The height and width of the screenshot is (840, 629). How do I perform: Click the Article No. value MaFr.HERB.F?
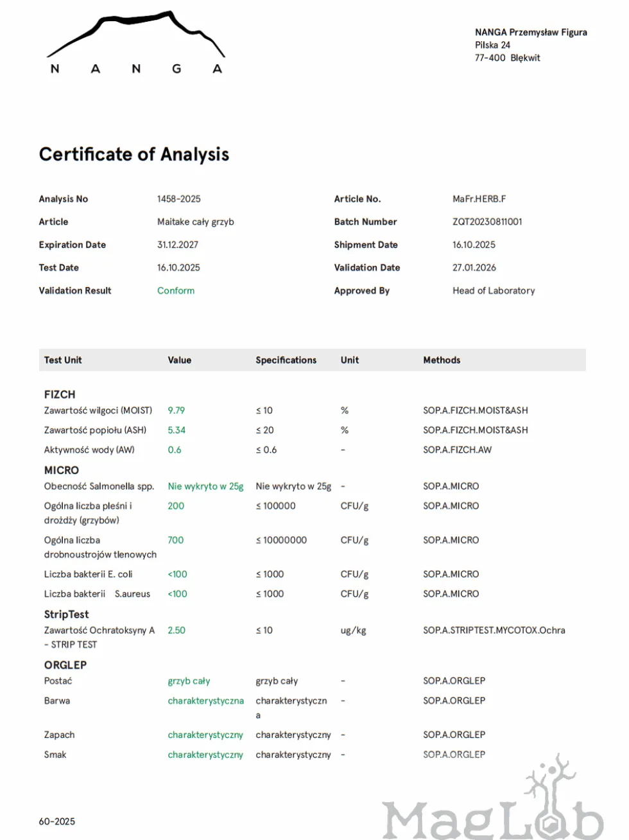pyautogui.click(x=479, y=199)
